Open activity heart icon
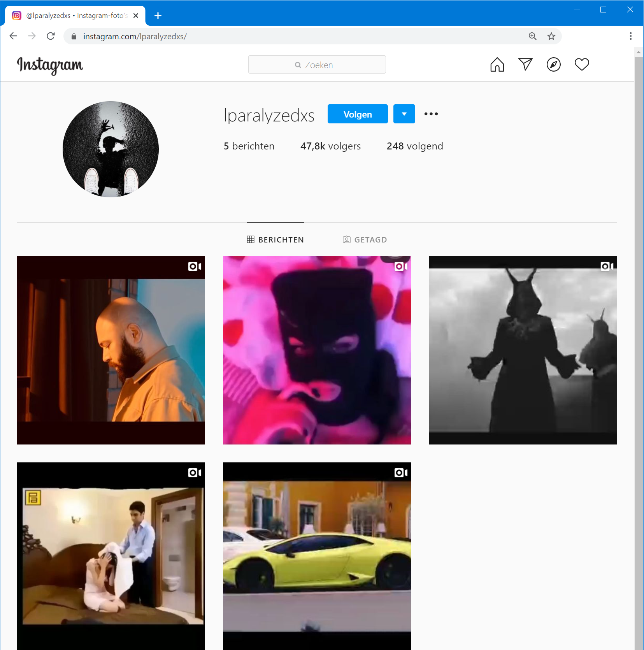 582,64
